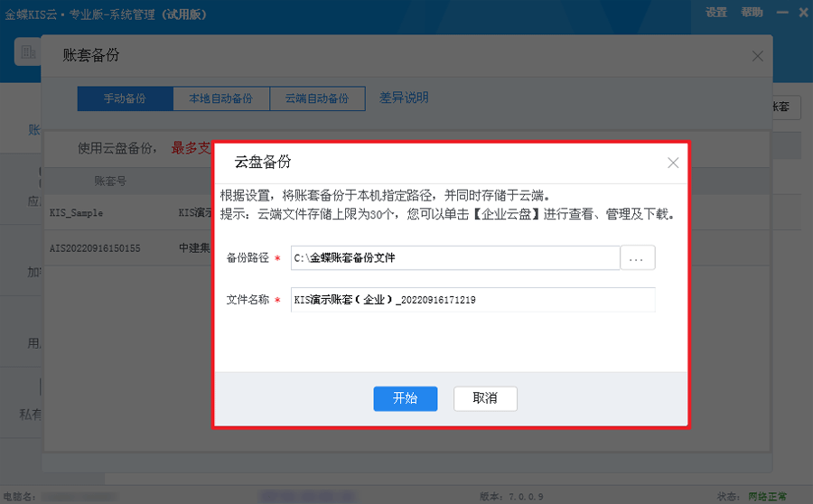Close the 金蝶KIS云 main window

click(x=804, y=13)
